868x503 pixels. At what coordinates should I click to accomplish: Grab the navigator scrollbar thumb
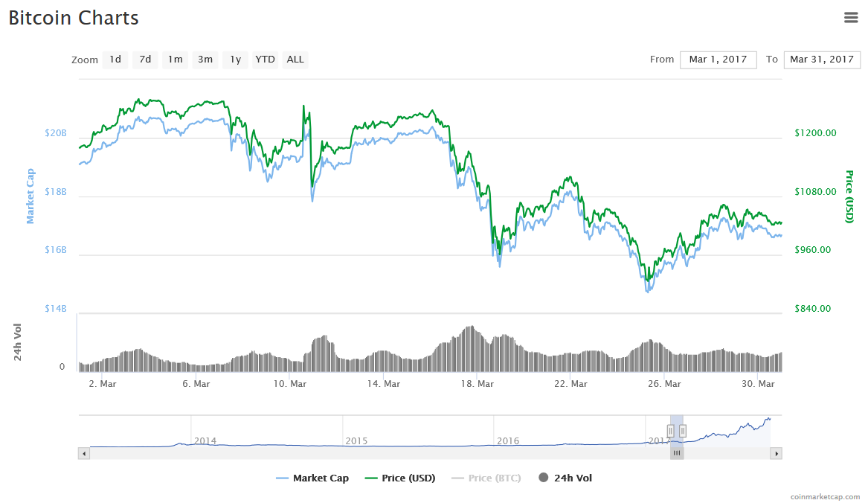676,454
